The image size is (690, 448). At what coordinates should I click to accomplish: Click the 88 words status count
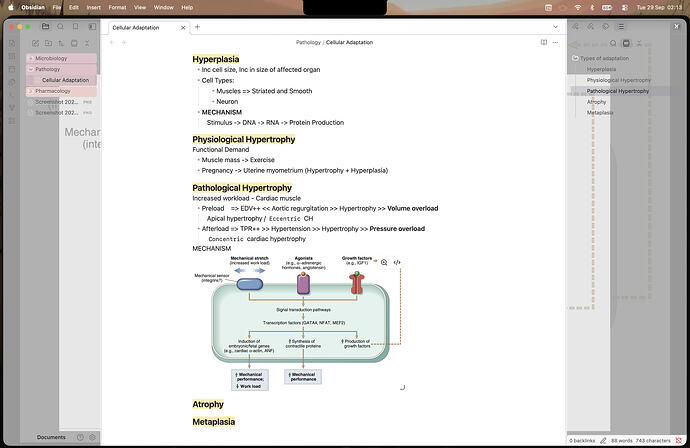[x=622, y=441]
